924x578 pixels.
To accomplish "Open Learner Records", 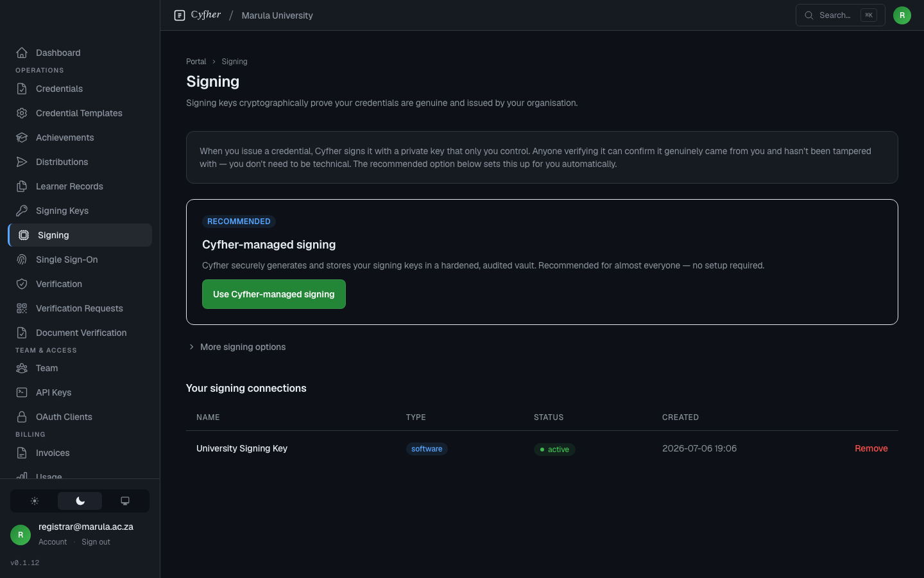I will (80, 186).
